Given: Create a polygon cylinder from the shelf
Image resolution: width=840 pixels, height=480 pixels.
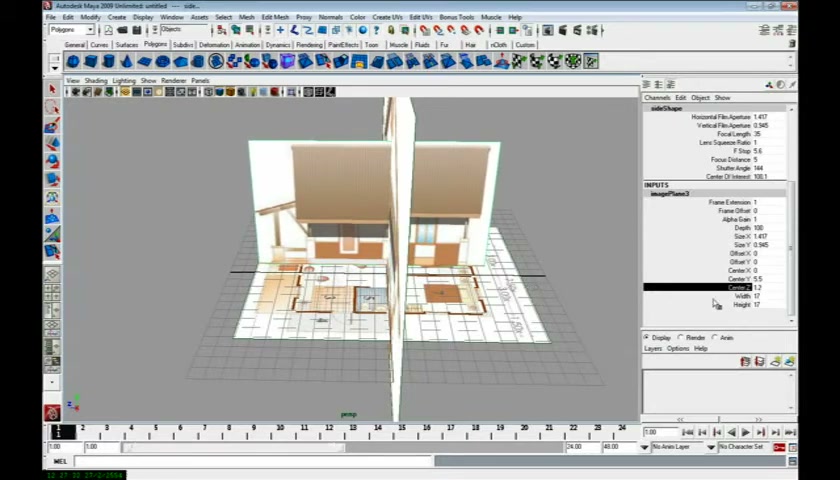Looking at the screenshot, I should pyautogui.click(x=109, y=62).
